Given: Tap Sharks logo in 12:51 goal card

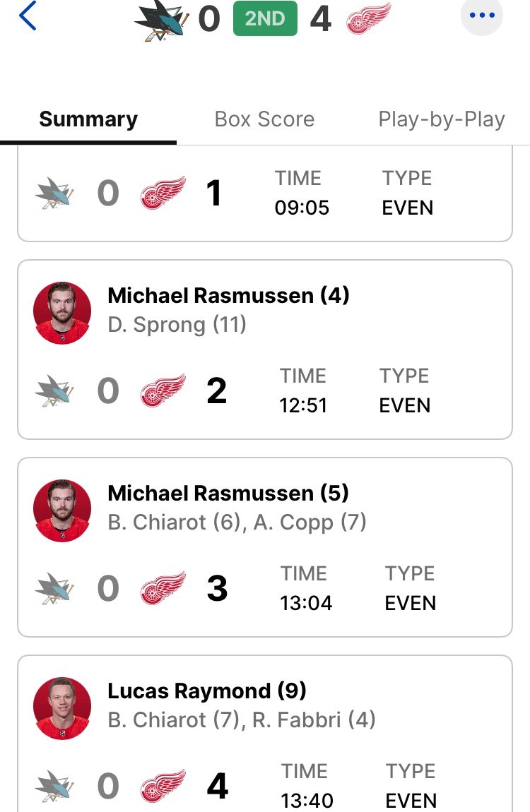Looking at the screenshot, I should [x=54, y=390].
